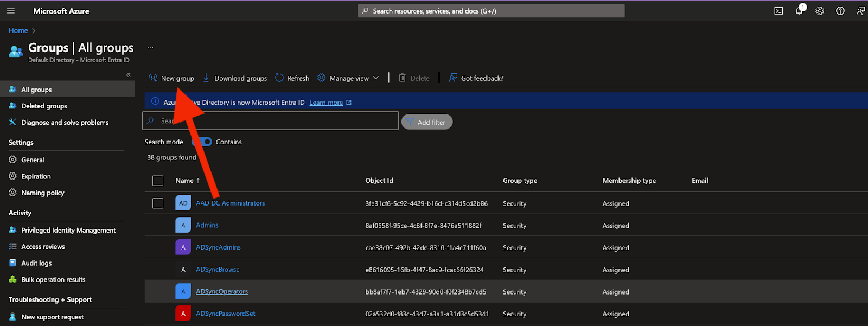The image size is (868, 326).
Task: Open the help question mark icon
Action: point(840,11)
